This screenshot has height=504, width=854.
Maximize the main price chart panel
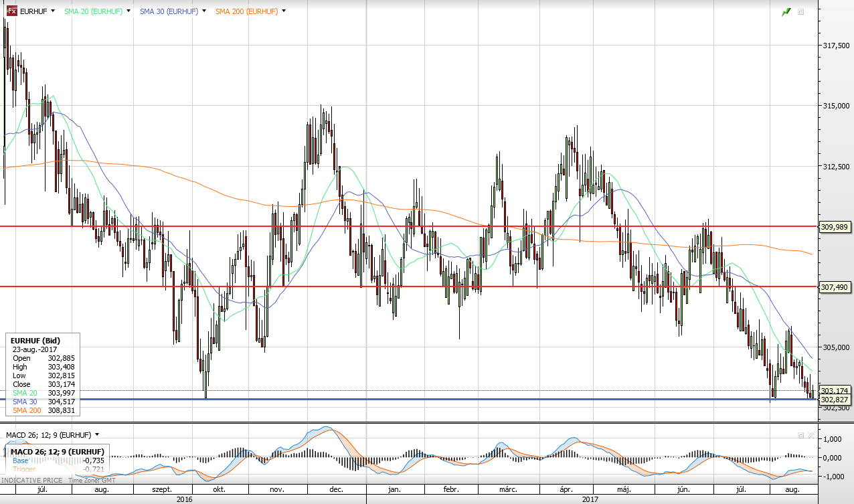coord(801,12)
